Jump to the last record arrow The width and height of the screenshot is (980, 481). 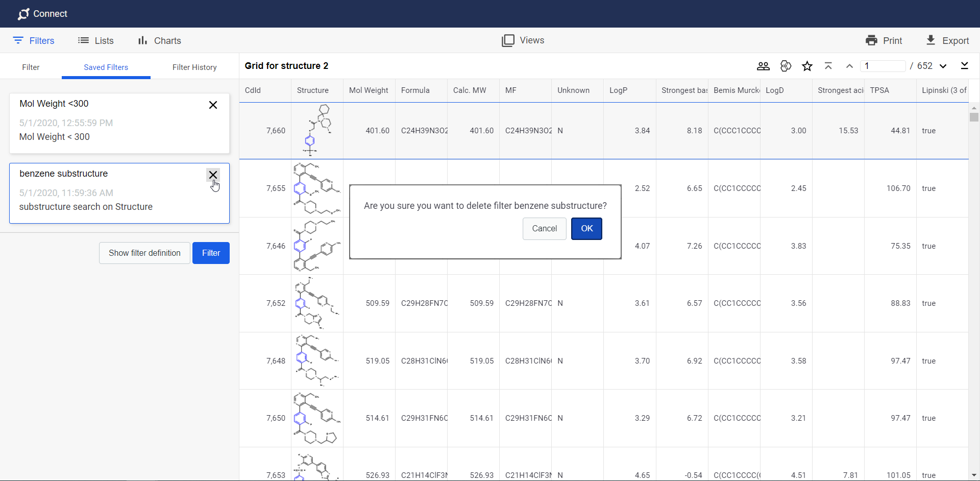[964, 66]
